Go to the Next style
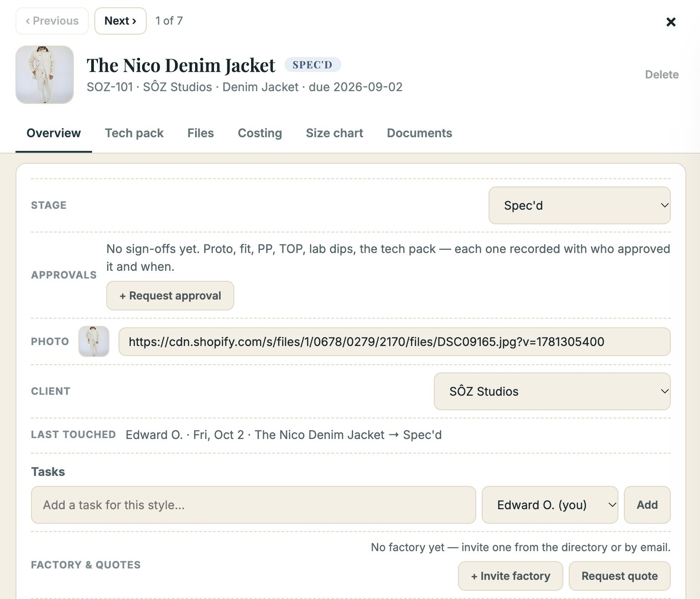700x599 pixels. click(120, 21)
